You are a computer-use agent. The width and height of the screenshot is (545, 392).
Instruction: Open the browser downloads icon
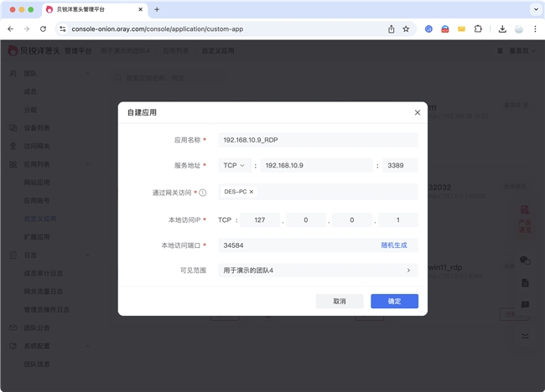click(501, 28)
